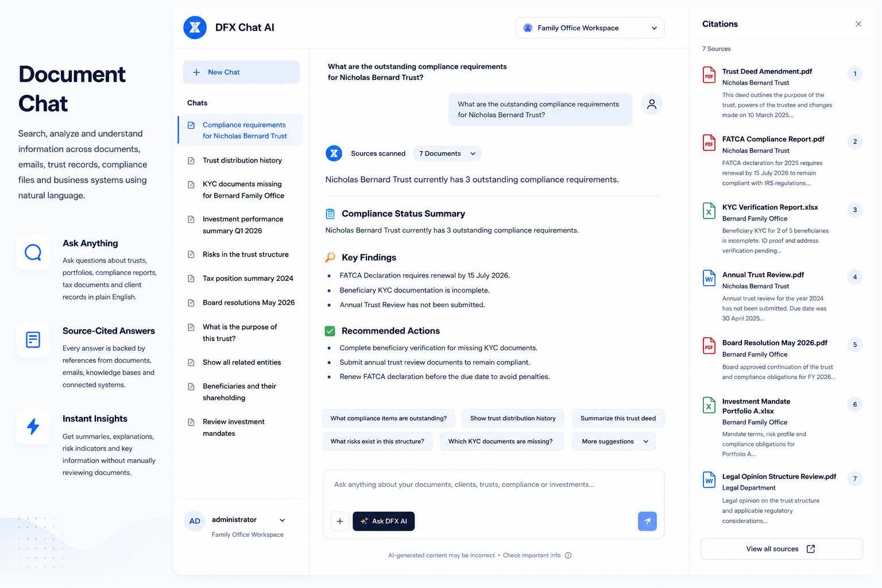Click the Compliance Status Summary document icon
The height and width of the screenshot is (588, 882).
pos(330,214)
